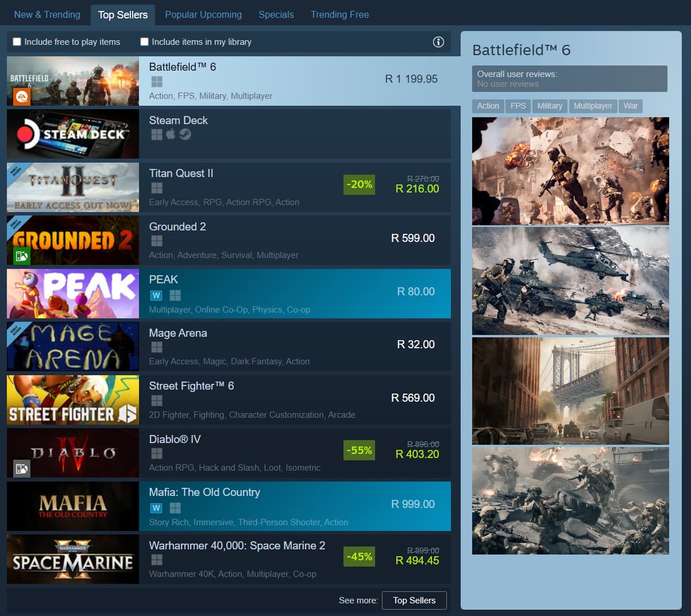Click the Mage Arena capsule image

(73, 346)
